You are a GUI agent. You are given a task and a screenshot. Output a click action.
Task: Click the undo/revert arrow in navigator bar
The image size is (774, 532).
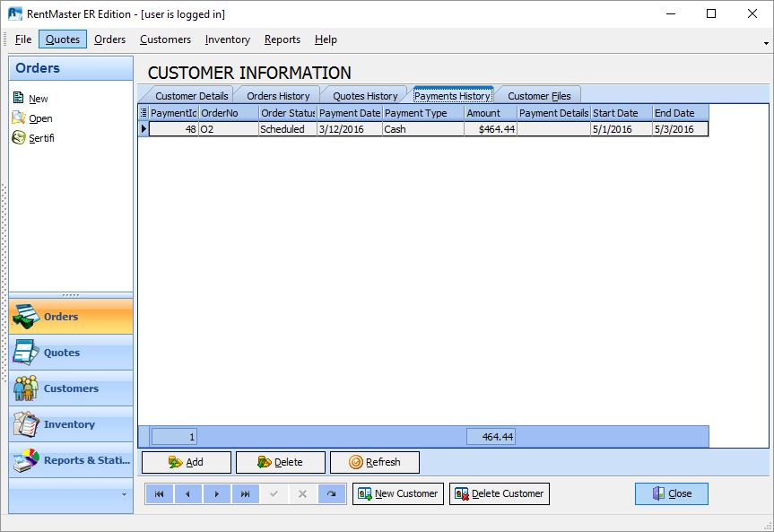tap(331, 494)
